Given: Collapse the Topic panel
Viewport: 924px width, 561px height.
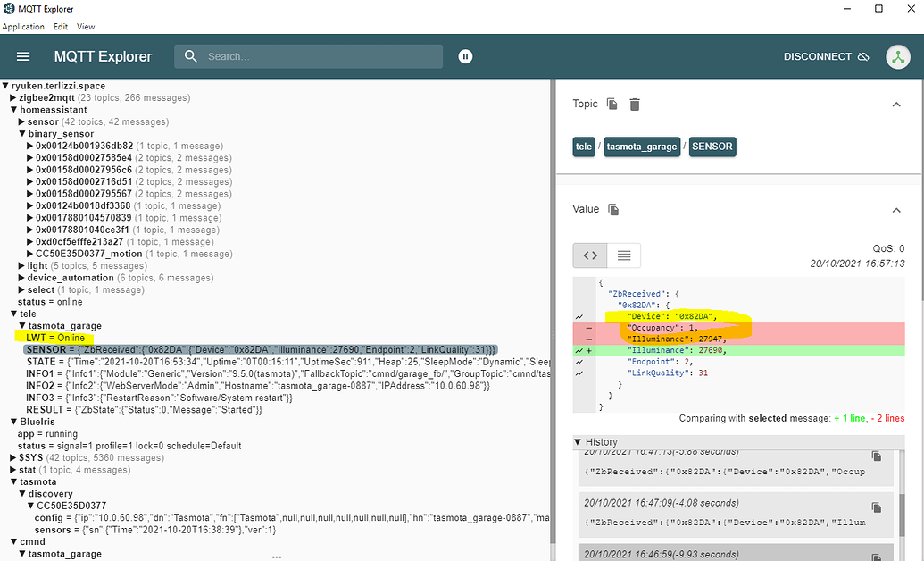Looking at the screenshot, I should pos(896,105).
